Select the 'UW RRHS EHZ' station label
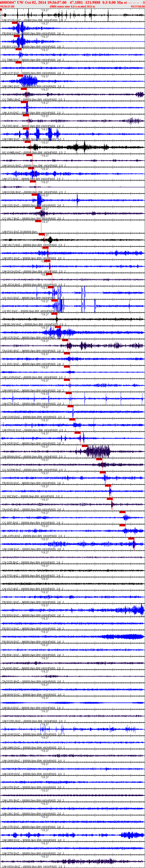 11,430
